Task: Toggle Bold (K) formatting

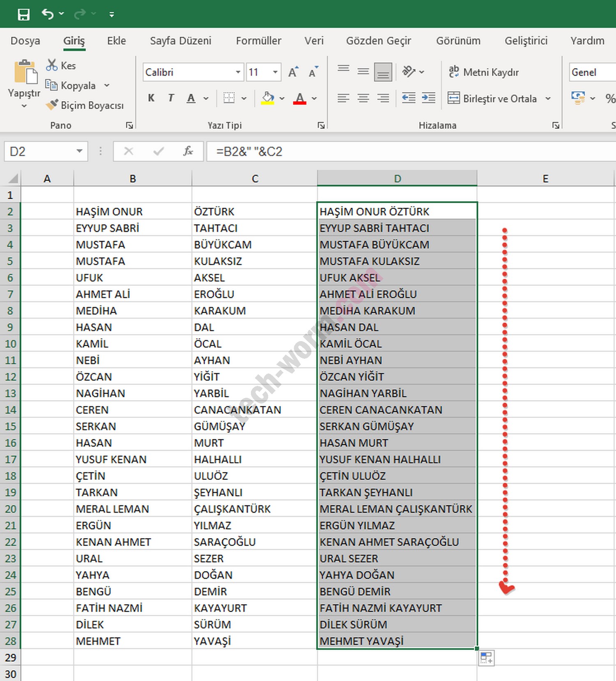Action: [x=151, y=98]
